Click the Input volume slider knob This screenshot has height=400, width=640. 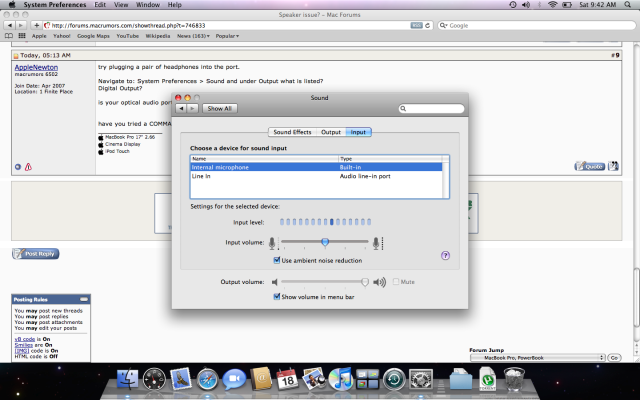click(325, 242)
